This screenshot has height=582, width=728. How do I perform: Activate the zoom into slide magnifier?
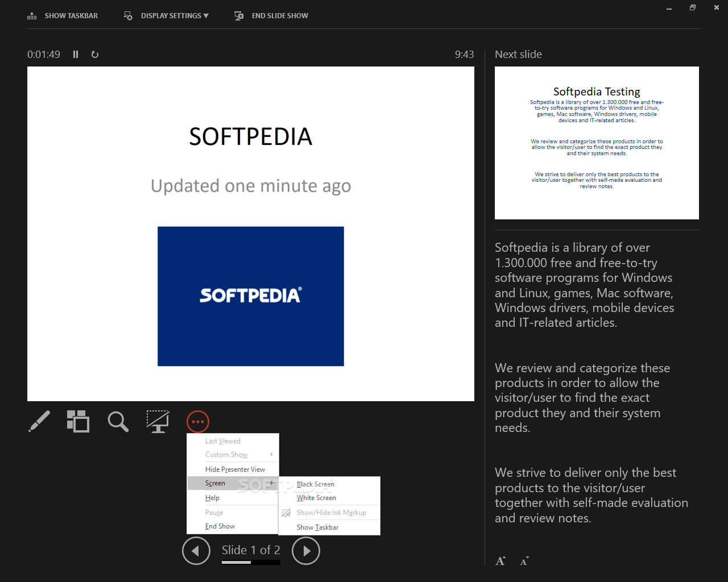pos(118,421)
